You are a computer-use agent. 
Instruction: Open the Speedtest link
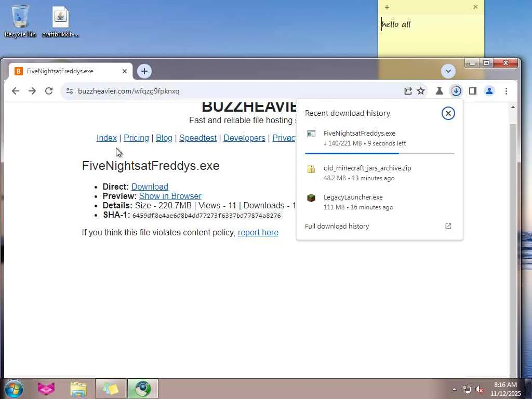click(198, 138)
